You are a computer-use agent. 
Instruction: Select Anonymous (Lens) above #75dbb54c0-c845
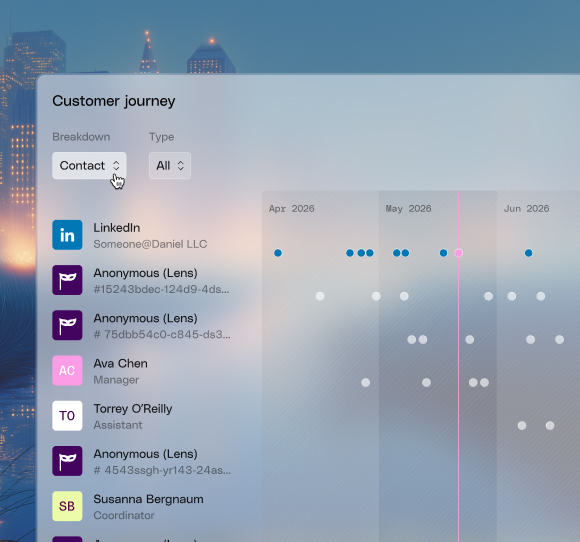coord(145,318)
